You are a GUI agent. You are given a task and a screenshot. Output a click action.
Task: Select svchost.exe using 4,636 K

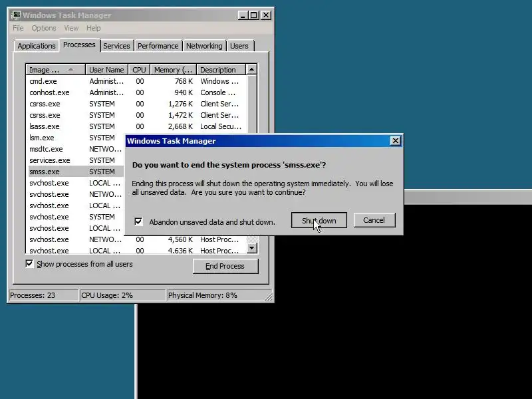(136, 251)
